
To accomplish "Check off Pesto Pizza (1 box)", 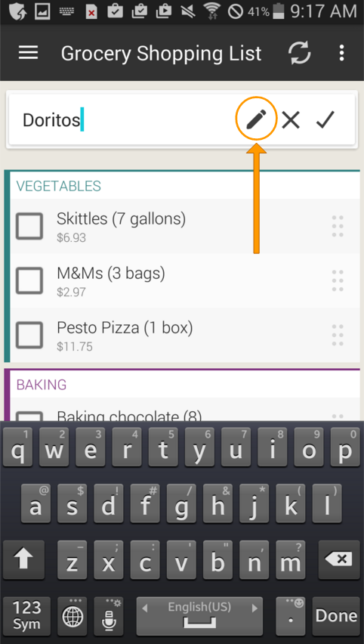I will pos(29,335).
